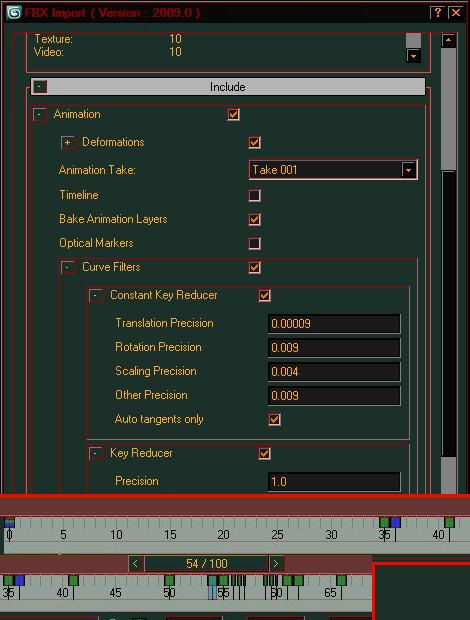This screenshot has height=620, width=470.
Task: Expand the Deformations group
Action: click(x=68, y=142)
